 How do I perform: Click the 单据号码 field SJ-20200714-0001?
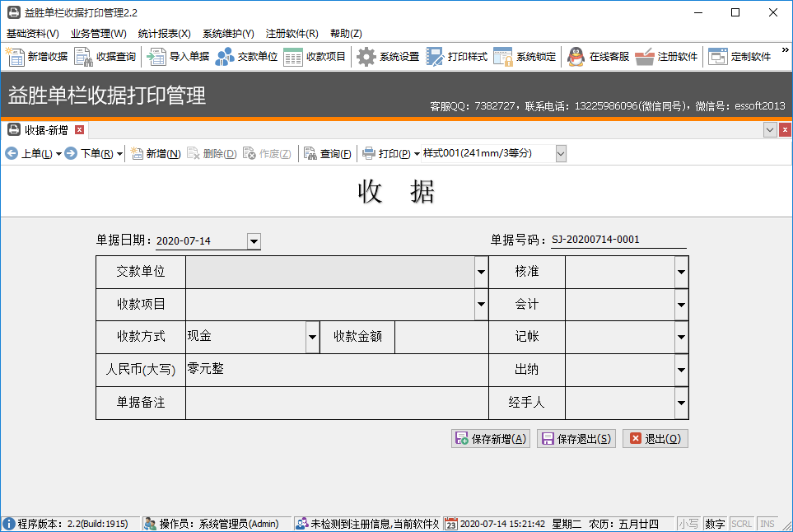pos(618,240)
